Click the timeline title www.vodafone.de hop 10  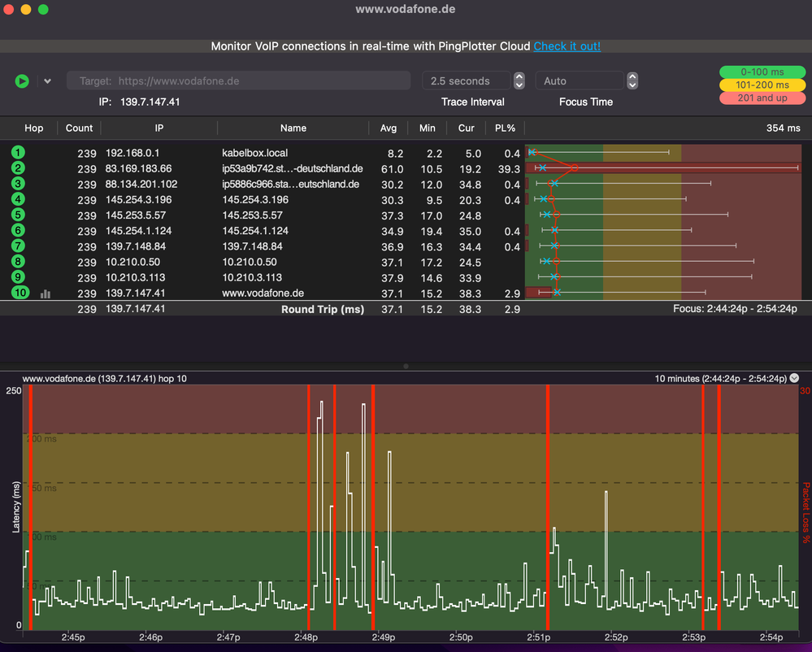[104, 379]
